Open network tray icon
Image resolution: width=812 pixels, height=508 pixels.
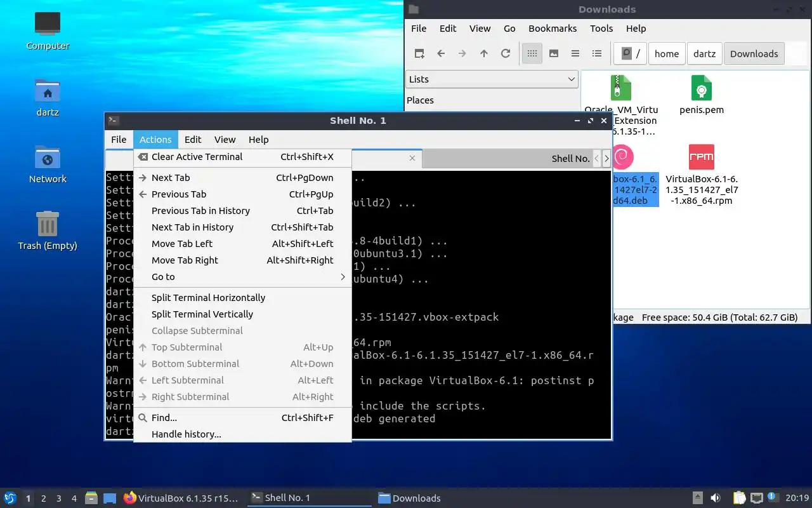pyautogui.click(x=756, y=498)
